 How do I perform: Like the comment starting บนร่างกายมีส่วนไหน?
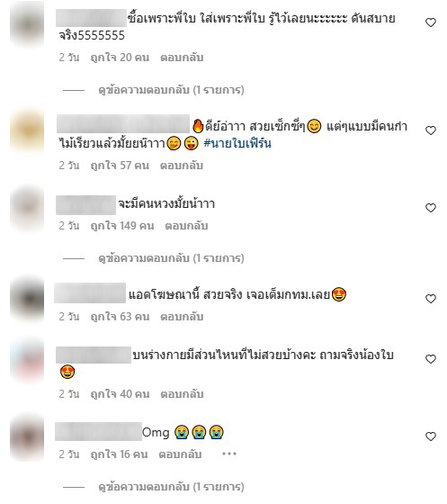point(431,359)
